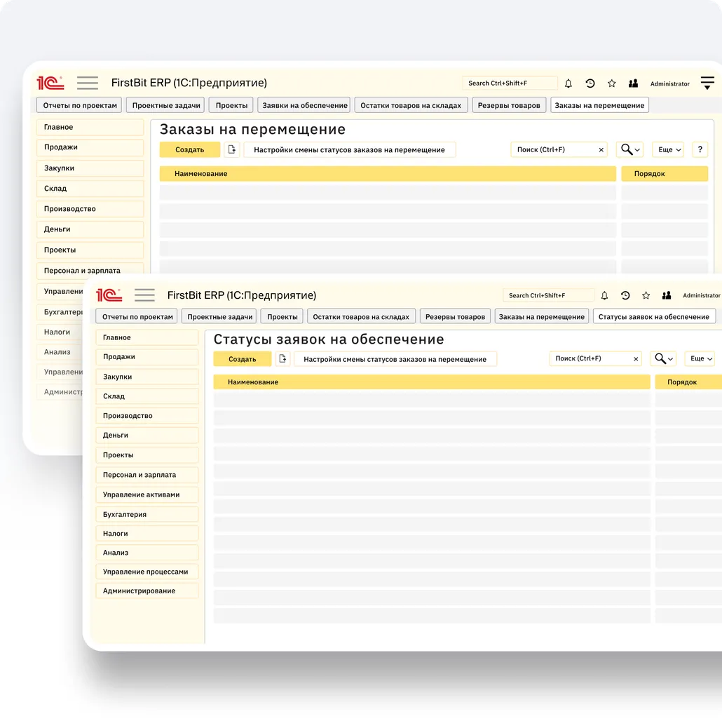Select "Управление процессами" in the sidebar

(146, 572)
